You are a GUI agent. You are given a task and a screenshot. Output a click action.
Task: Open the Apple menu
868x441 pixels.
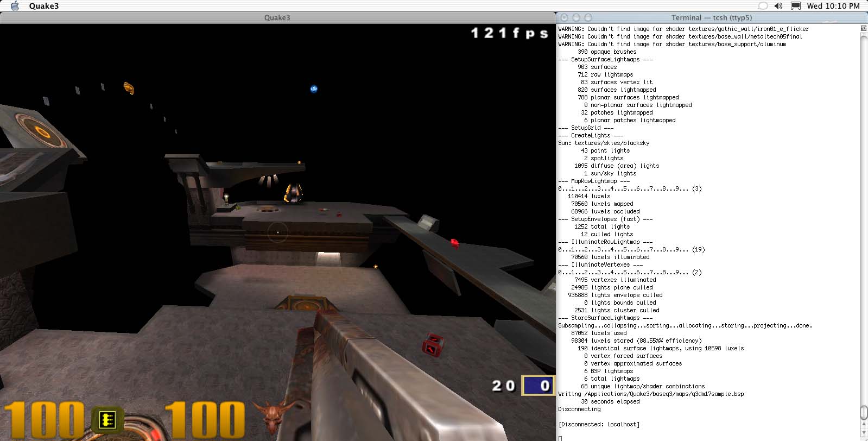click(x=15, y=6)
